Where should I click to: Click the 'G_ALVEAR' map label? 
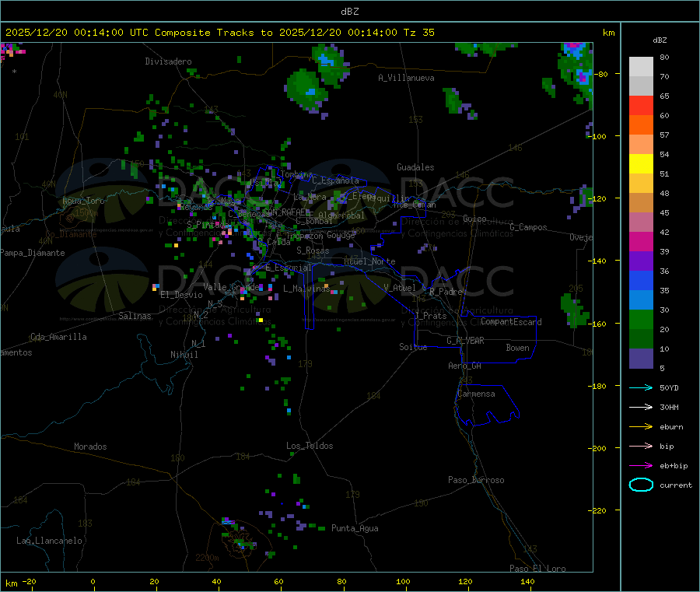coord(465,341)
